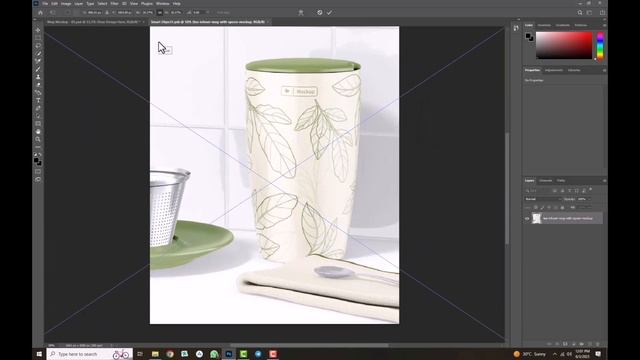Toggle filter for type layers
Viewport: 640px width, 360px height.
pyautogui.click(x=569, y=191)
